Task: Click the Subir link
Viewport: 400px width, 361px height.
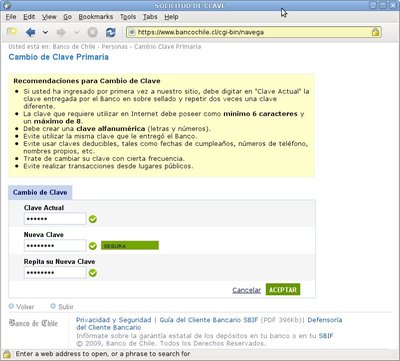Action: click(x=66, y=307)
